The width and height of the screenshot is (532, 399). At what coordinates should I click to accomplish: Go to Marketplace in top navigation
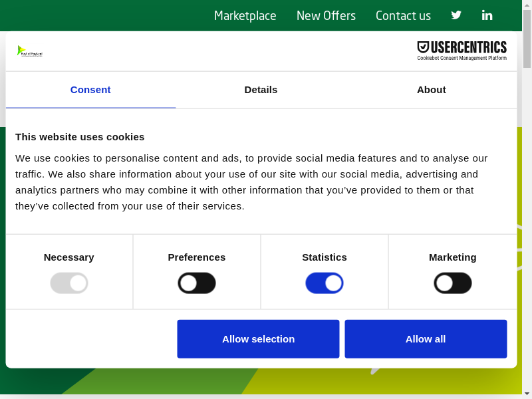point(245,15)
